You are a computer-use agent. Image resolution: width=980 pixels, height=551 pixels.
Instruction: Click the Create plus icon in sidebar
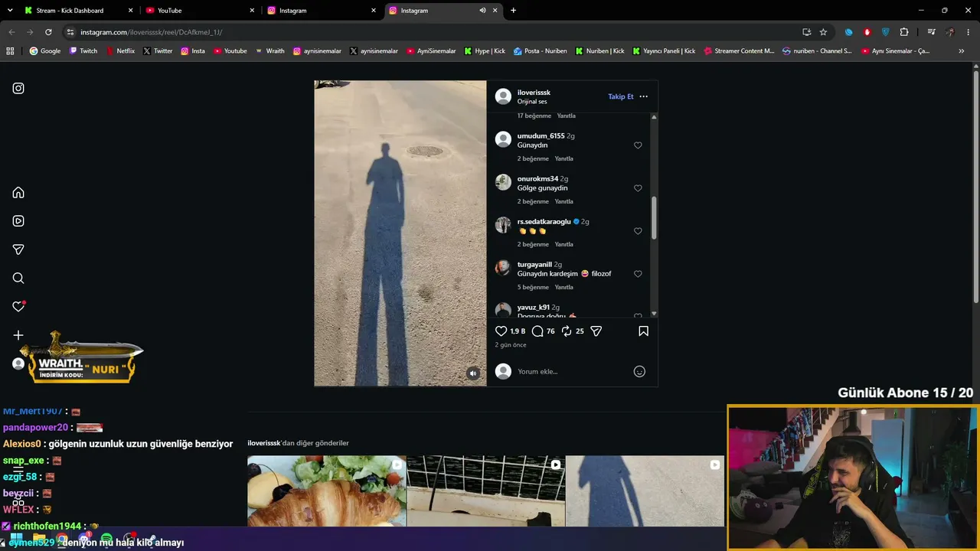[18, 335]
